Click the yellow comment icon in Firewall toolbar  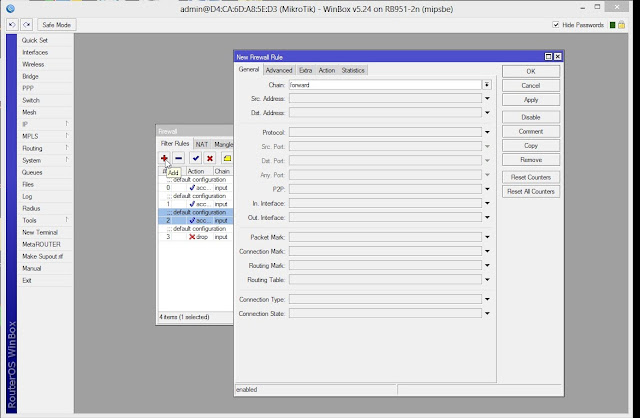pos(227,158)
